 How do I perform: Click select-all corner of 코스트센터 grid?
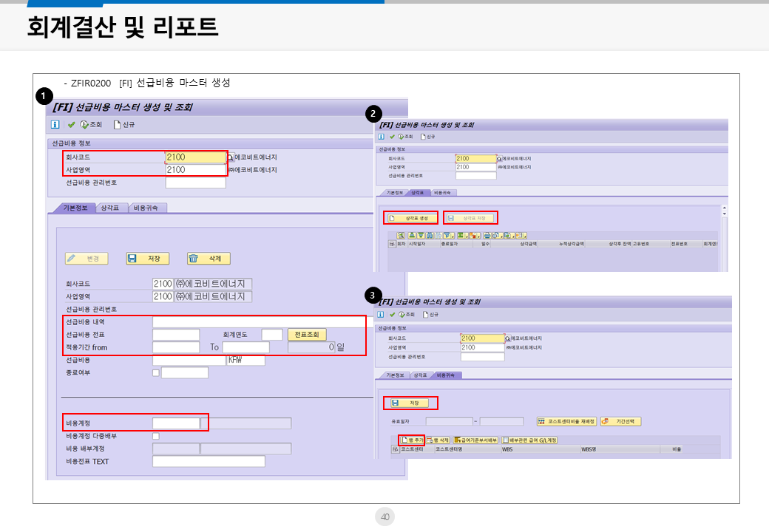tap(394, 449)
